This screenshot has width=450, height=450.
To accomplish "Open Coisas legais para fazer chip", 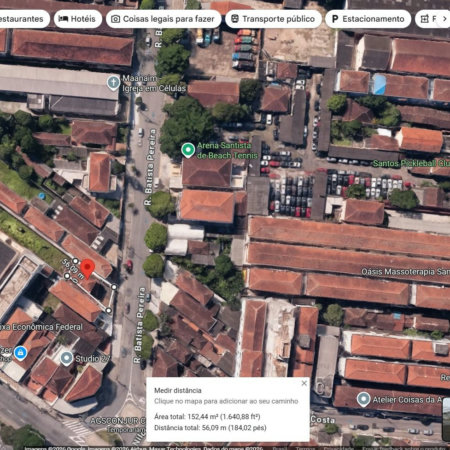I will click(163, 19).
